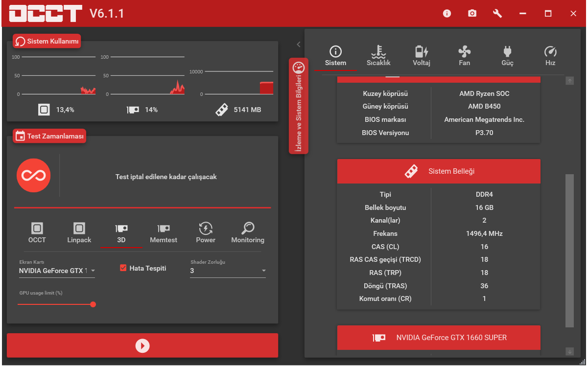Select the infinite test duration option
This screenshot has width=588, height=367.
pos(33,175)
